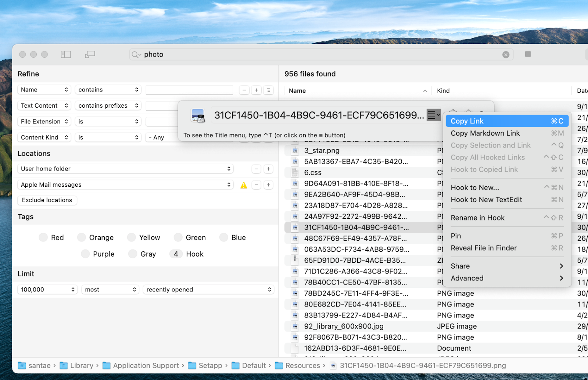Toggle the Green tag
Viewport: 588px width, 380px height.
178,237
